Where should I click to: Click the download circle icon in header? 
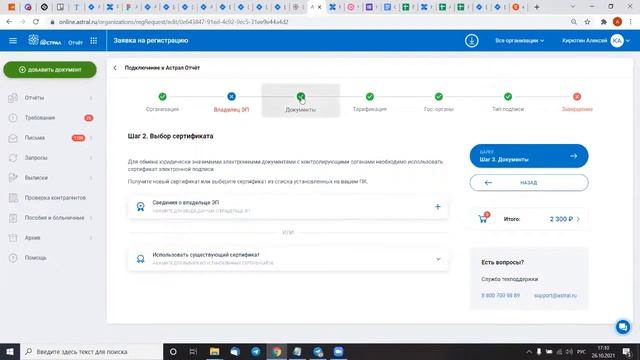471,40
